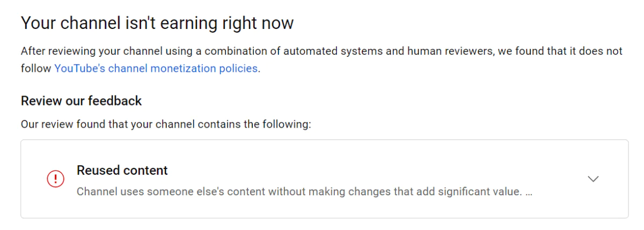The width and height of the screenshot is (644, 230).
Task: Open YouTube's channel monetization policies link
Action: pyautogui.click(x=156, y=69)
